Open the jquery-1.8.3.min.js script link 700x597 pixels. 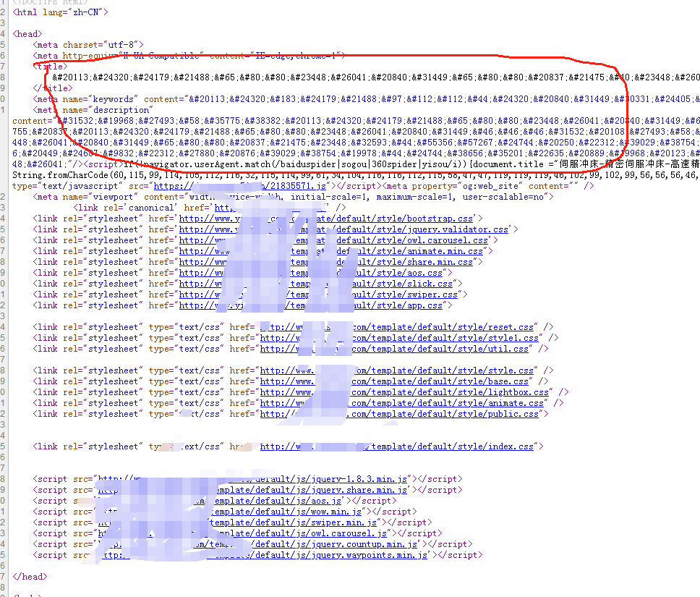coord(252,479)
